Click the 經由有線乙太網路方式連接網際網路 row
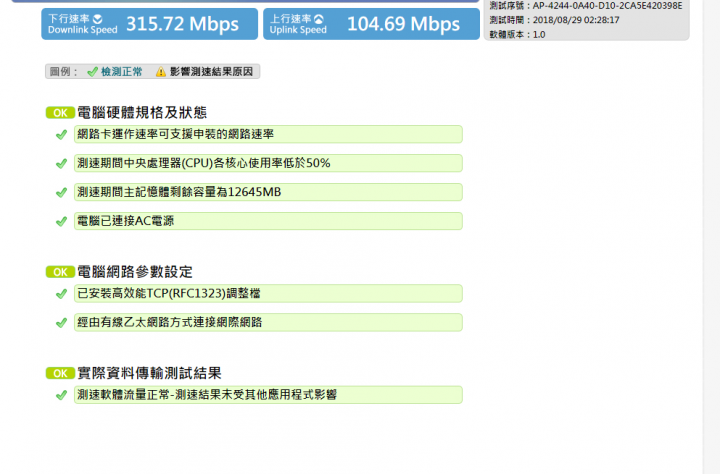Viewport: 720px width, 474px height. (268, 322)
